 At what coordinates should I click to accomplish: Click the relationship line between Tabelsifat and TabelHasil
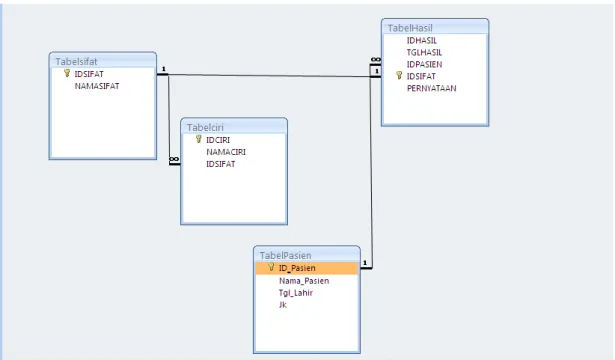[x=269, y=75]
